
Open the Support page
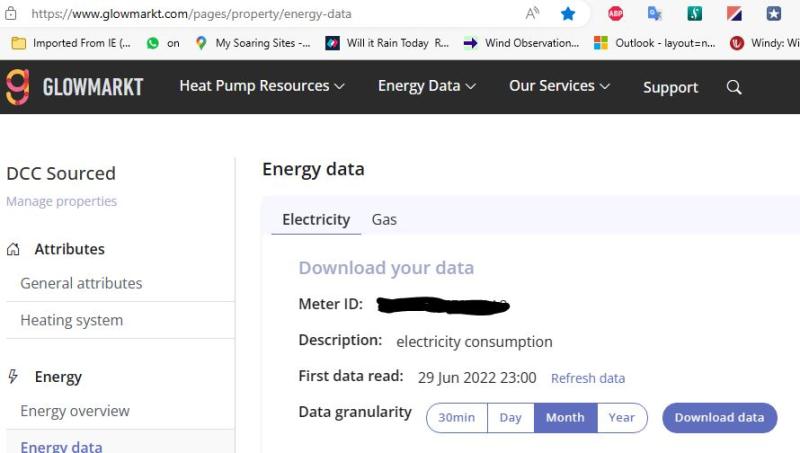coord(670,87)
